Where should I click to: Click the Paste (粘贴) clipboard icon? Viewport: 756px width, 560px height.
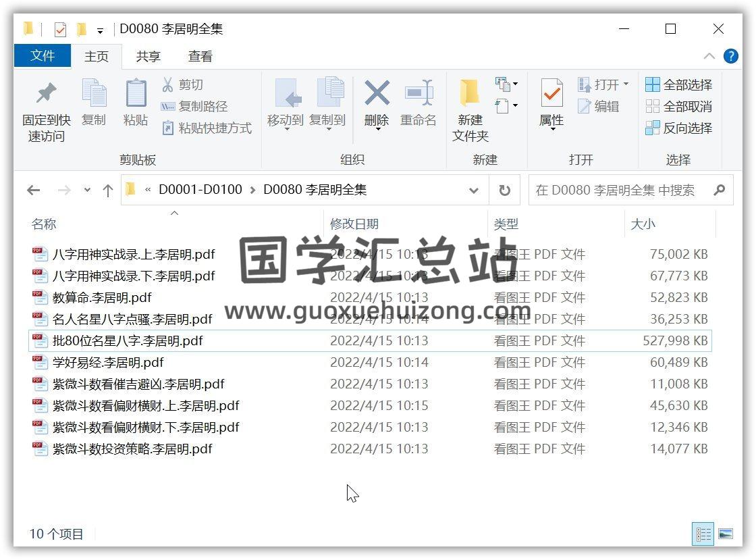pos(136,92)
